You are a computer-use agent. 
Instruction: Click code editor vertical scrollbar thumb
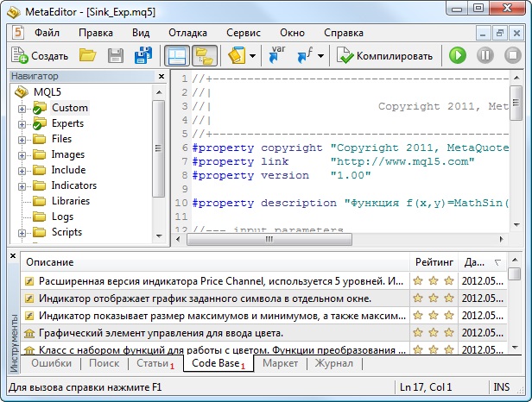[516, 103]
